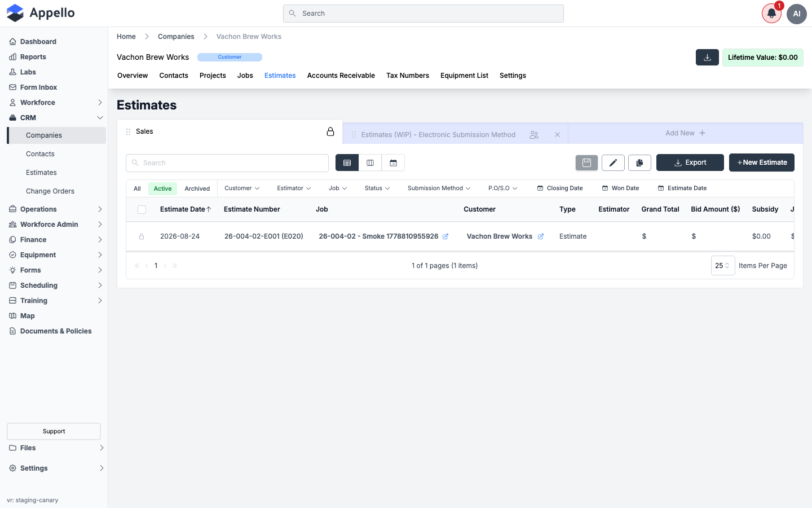This screenshot has width=812, height=518.
Task: Switch to column board view
Action: tap(370, 163)
